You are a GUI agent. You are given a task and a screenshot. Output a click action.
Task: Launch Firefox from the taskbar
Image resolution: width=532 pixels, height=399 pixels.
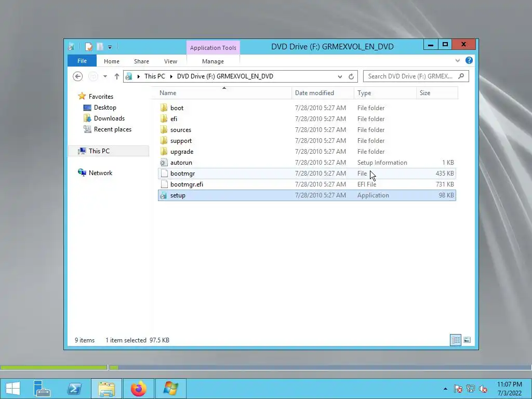[x=138, y=389]
